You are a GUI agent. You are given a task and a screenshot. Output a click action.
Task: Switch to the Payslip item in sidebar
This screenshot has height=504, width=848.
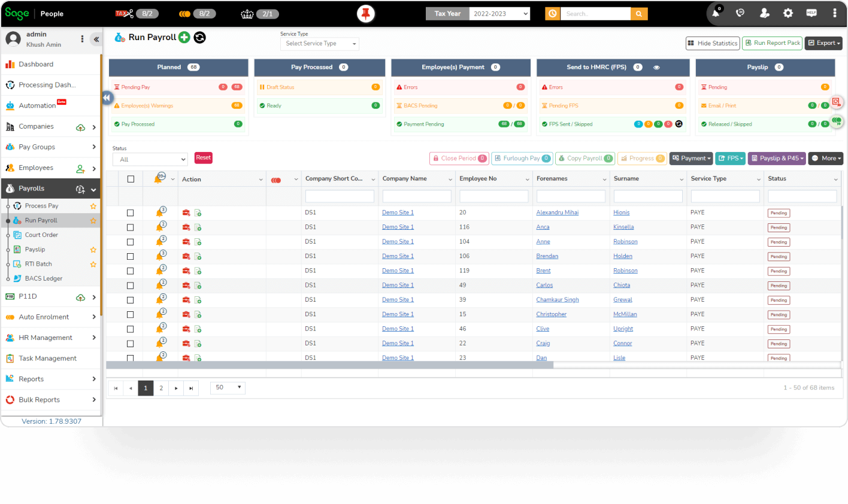click(36, 250)
